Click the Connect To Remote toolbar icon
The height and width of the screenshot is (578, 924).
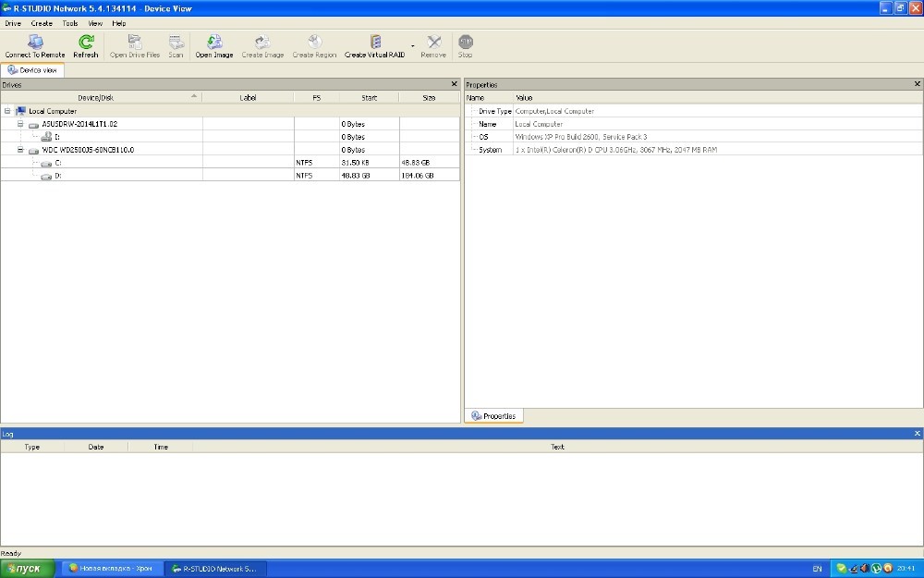coord(35,42)
